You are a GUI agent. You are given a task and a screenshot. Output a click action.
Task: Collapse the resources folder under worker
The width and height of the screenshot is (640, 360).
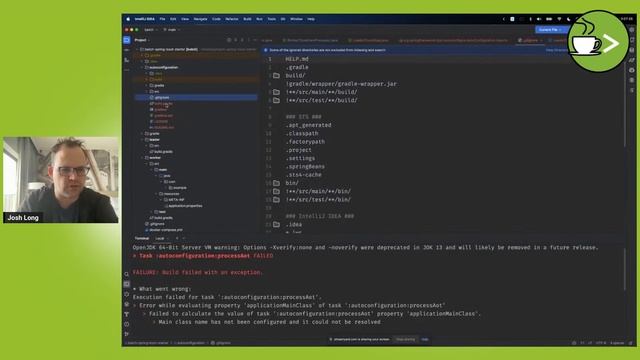point(156,194)
